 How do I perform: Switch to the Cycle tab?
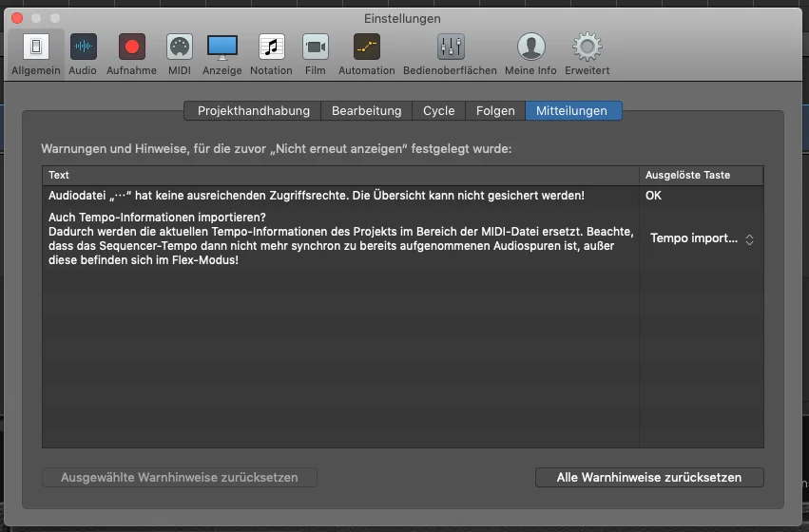[438, 111]
